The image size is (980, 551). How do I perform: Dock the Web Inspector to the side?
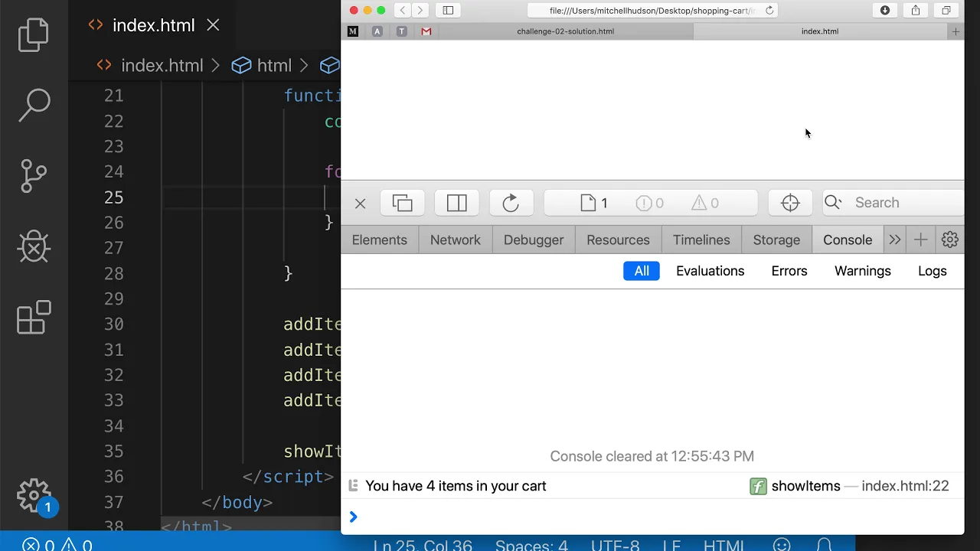point(457,203)
